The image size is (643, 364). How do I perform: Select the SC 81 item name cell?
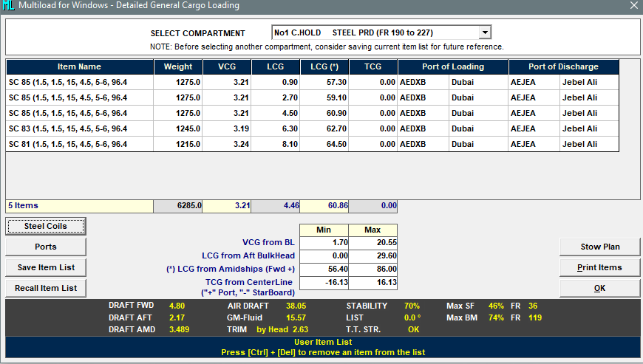80,145
